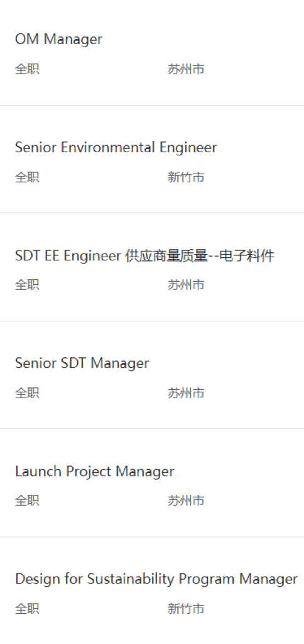Open the Senior SDT Manager position
The width and height of the screenshot is (304, 644).
click(82, 363)
